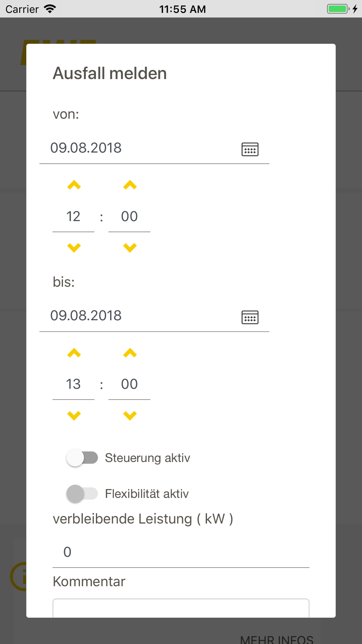Open calendar picker for 'von' date

[x=250, y=149]
